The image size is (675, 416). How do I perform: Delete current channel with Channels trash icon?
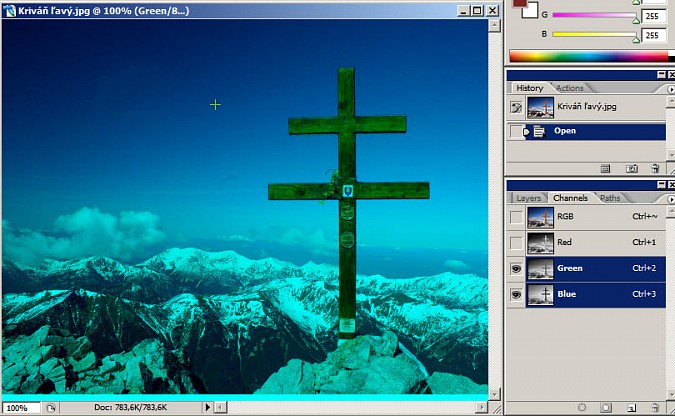[x=655, y=407]
